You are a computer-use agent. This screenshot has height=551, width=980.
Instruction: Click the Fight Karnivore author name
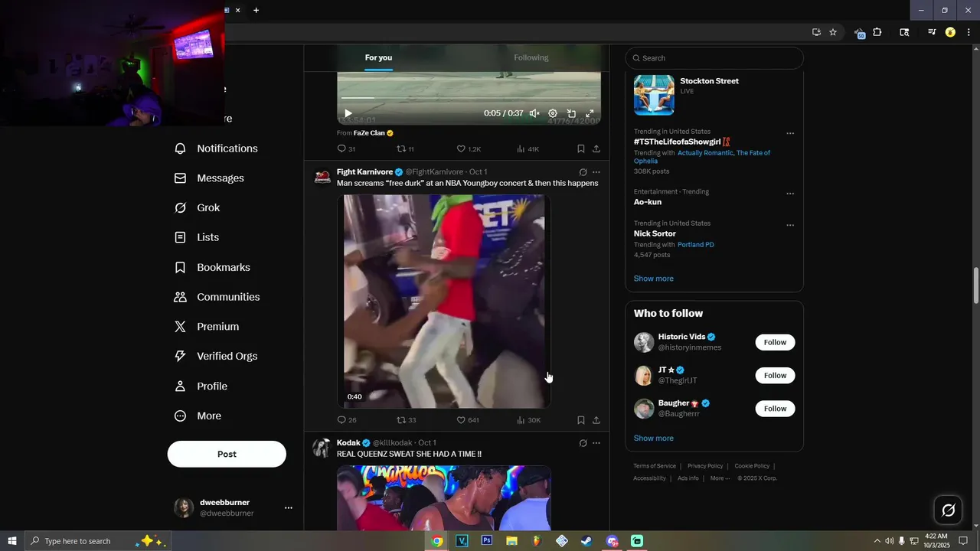coord(364,172)
